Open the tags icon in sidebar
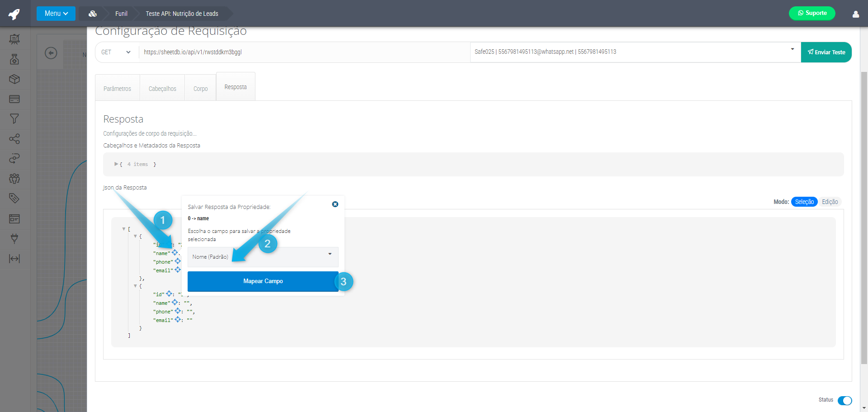The width and height of the screenshot is (868, 412). 14,198
